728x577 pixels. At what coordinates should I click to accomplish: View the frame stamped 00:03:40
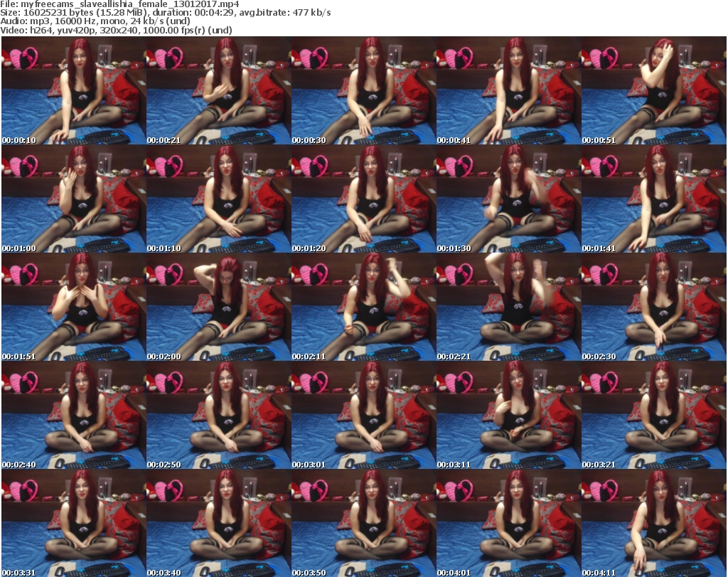(219, 523)
